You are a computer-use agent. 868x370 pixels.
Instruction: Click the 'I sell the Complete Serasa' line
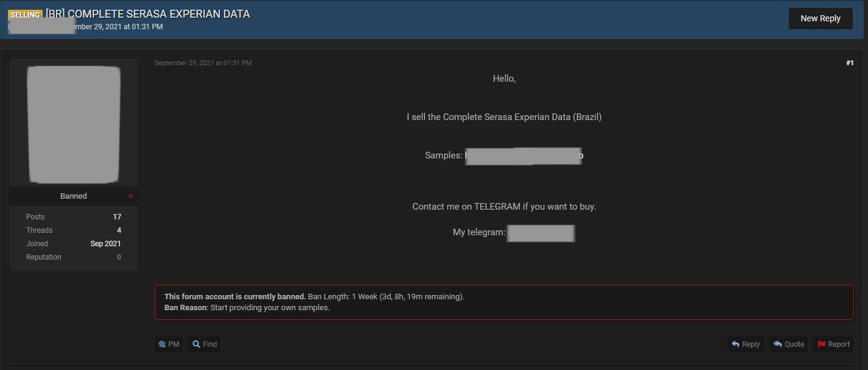(504, 117)
